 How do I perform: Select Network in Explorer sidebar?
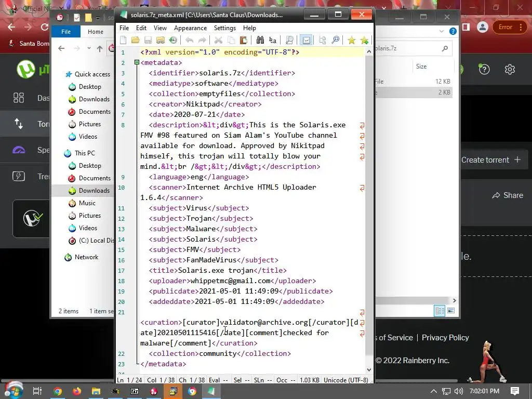click(x=86, y=257)
